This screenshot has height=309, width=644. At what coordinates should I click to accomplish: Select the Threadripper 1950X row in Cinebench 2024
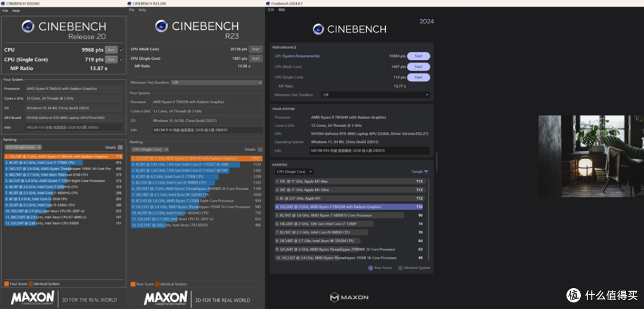349,258
